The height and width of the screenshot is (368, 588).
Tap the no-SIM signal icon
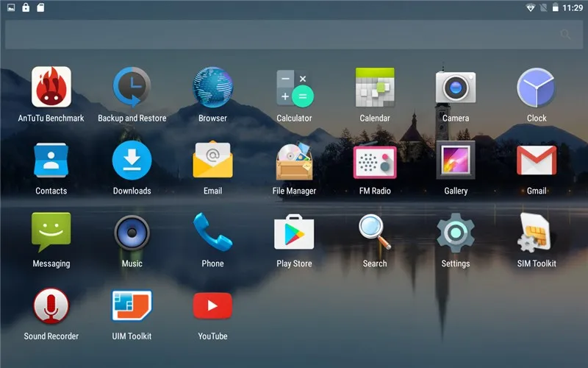[543, 7]
